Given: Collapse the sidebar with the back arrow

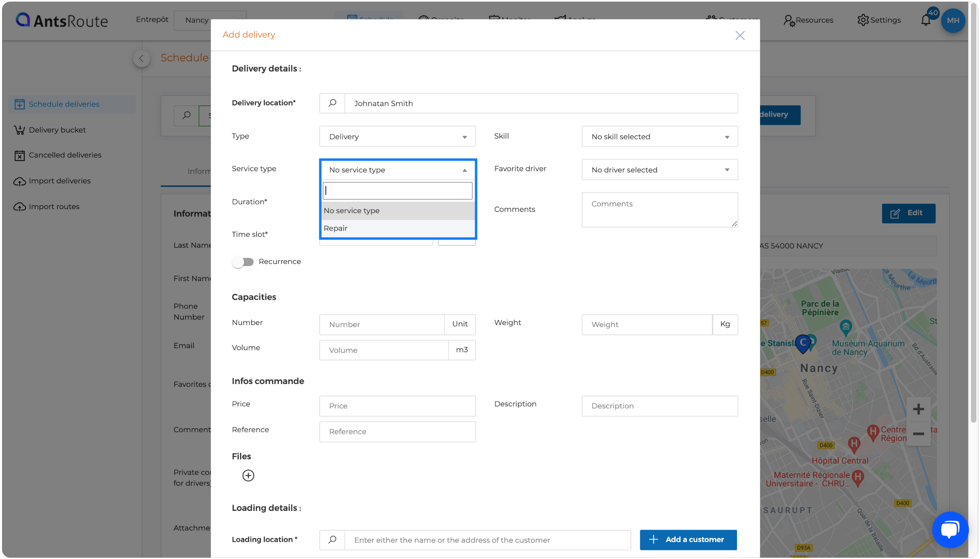Looking at the screenshot, I should tap(141, 58).
